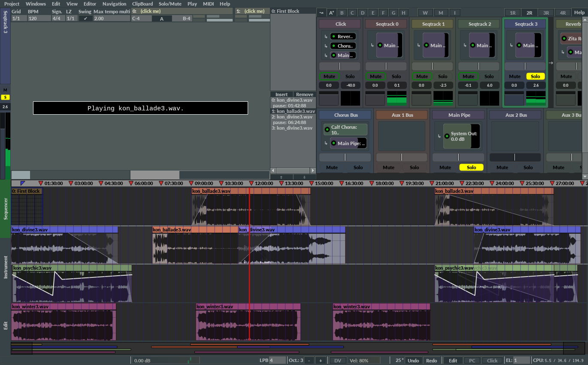Toggle the Choru.. send enable dot in the Click strip

333,46
